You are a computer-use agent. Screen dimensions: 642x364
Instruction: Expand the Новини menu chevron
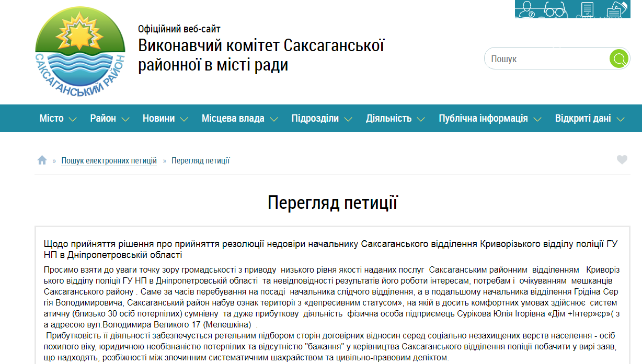point(184,119)
